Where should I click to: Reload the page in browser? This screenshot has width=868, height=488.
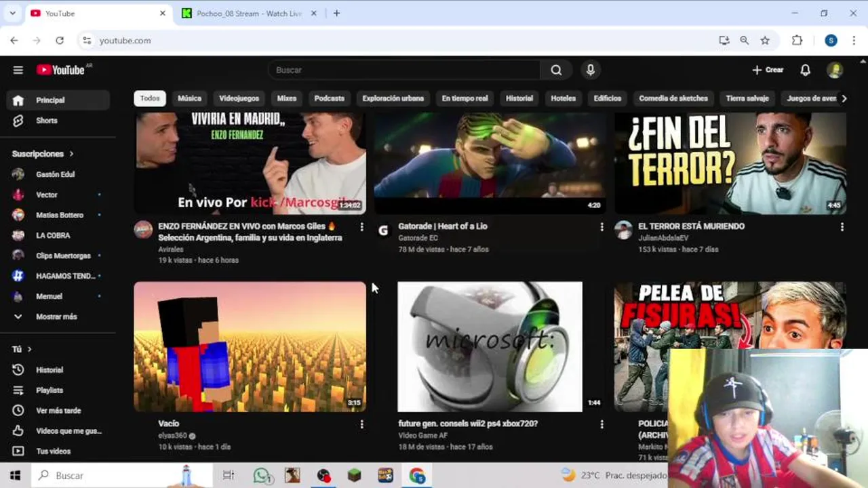click(x=60, y=41)
